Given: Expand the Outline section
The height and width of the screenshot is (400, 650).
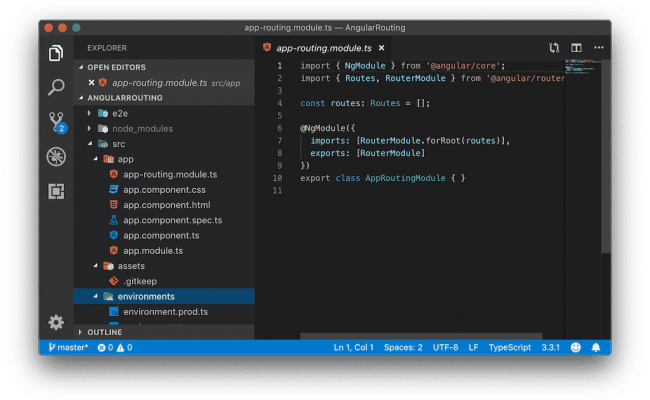Looking at the screenshot, I should (x=80, y=332).
